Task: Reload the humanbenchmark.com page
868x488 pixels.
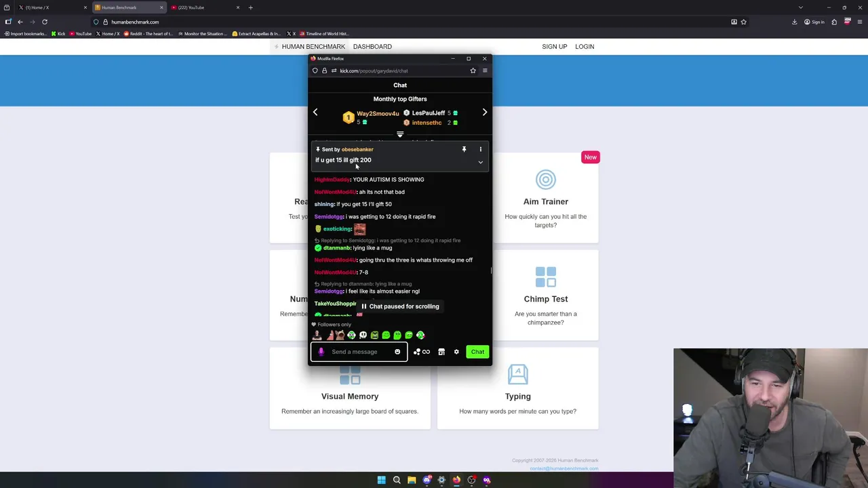Action: 45,22
